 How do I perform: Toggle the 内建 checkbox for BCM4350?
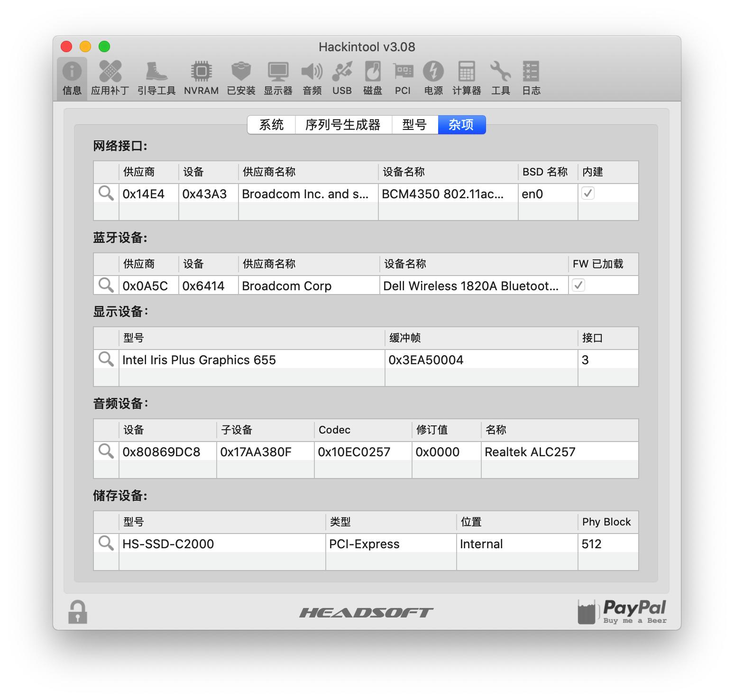point(588,193)
